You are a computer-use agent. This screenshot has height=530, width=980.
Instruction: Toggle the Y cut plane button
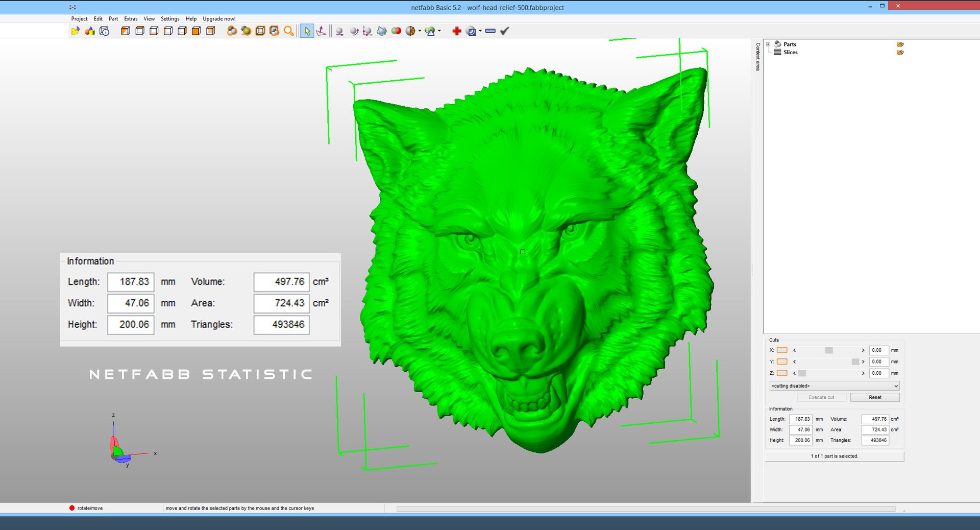[782, 362]
